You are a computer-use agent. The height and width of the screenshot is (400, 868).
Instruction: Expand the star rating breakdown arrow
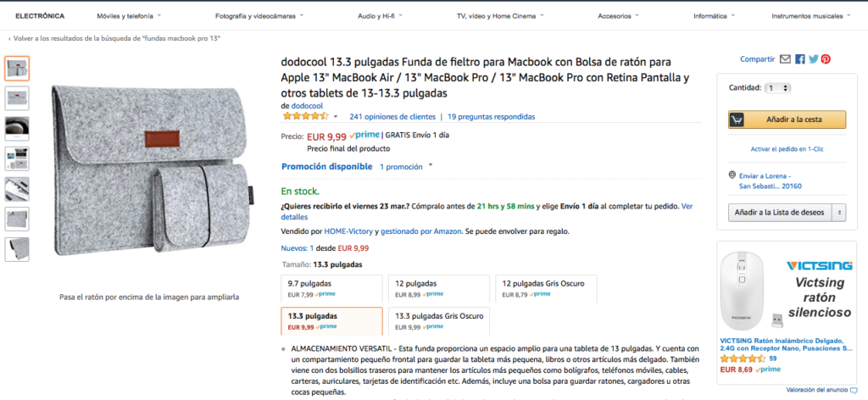pos(336,117)
